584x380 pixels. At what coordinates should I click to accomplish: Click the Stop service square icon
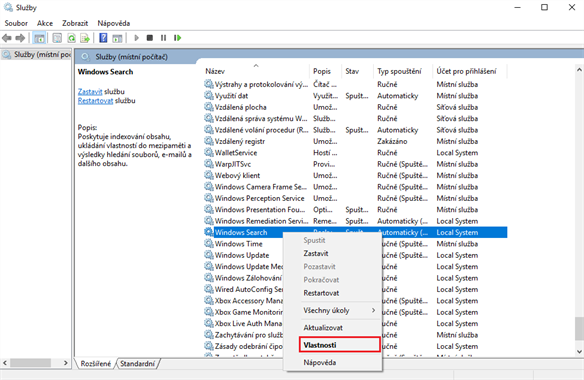[150, 38]
